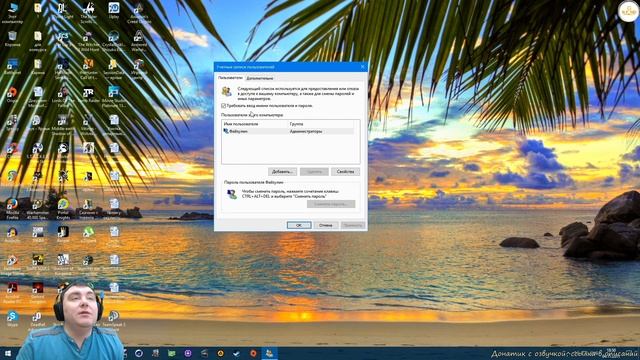The image size is (640, 360).
Task: Click the orange circle taskbar icon
Action: click(220, 353)
